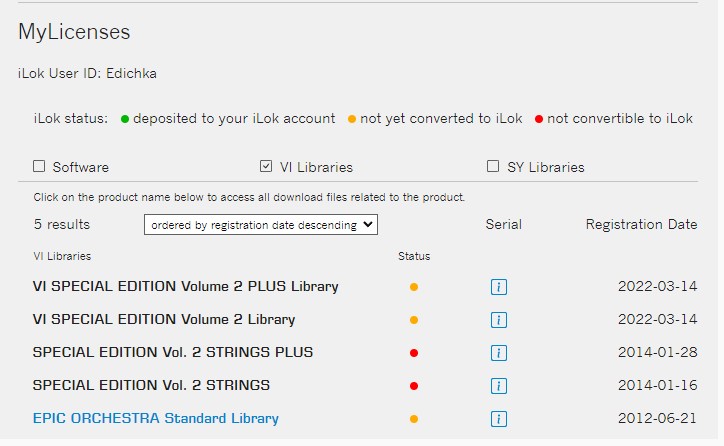Open the registration date ordering dropdown
Screen dimensions: 724x446
[261, 225]
